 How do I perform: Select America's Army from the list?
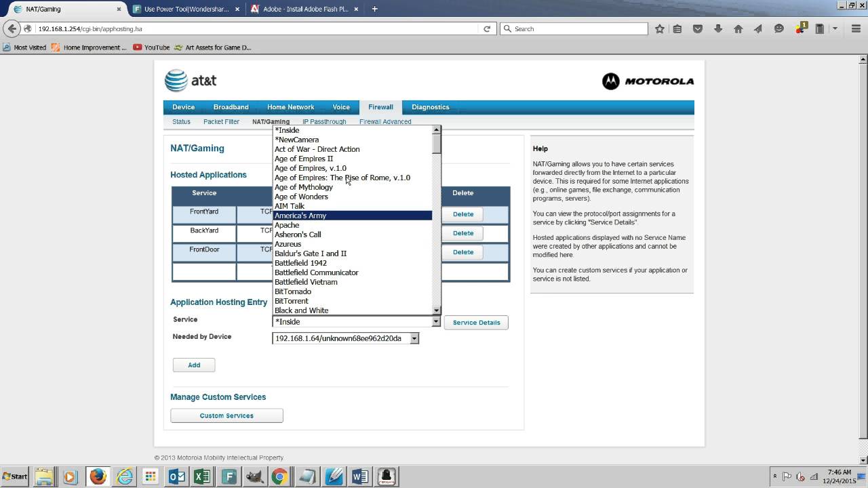pos(352,216)
